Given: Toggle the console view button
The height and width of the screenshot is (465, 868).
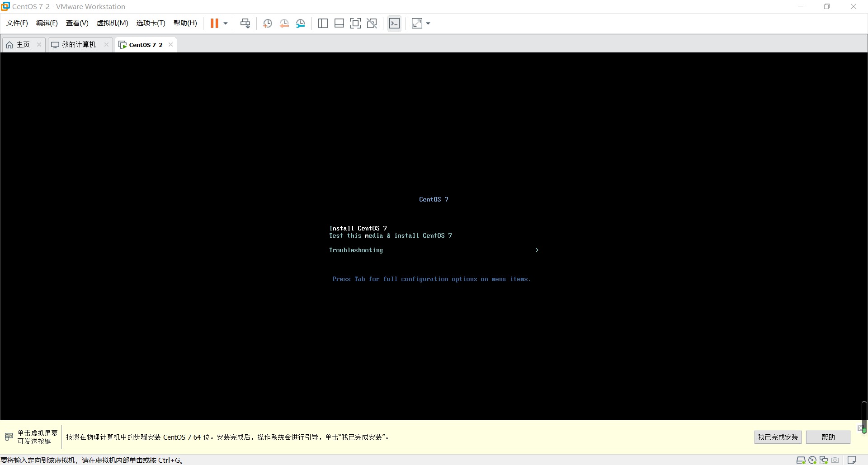Looking at the screenshot, I should pos(394,23).
